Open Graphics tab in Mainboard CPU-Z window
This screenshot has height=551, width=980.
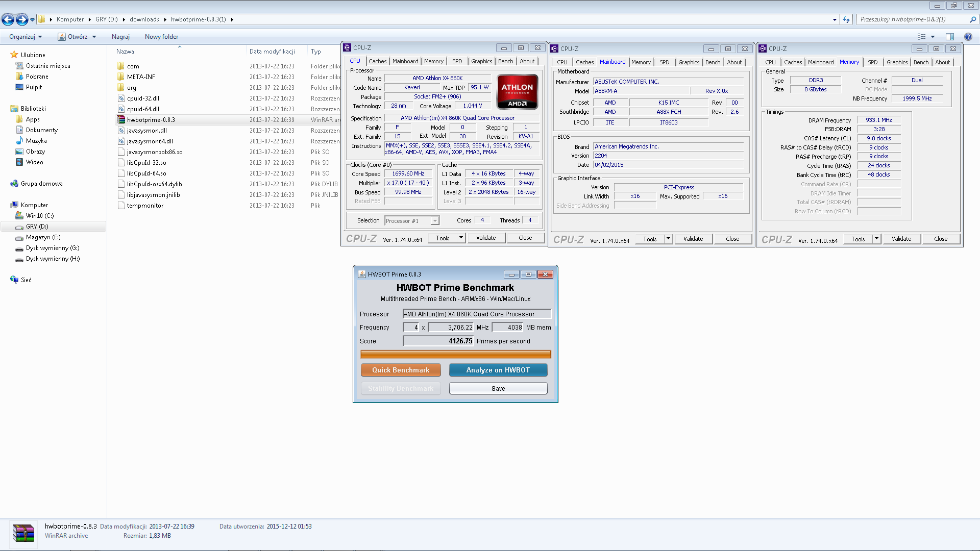pyautogui.click(x=689, y=62)
